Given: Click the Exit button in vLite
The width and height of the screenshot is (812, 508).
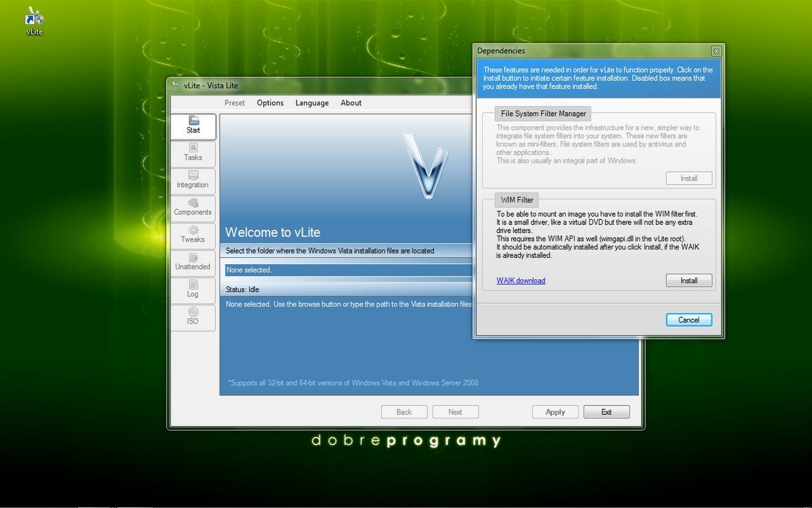Looking at the screenshot, I should click(606, 412).
